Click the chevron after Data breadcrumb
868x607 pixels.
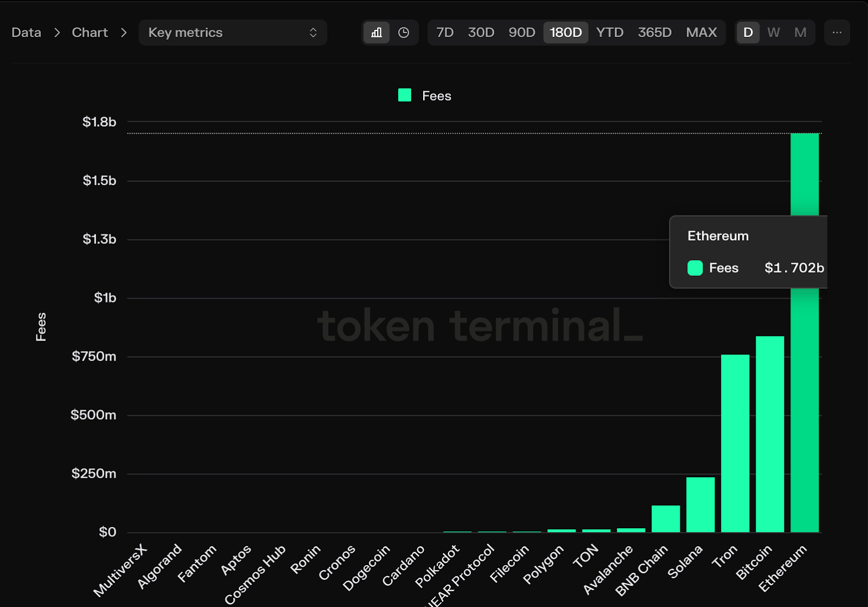(x=57, y=33)
